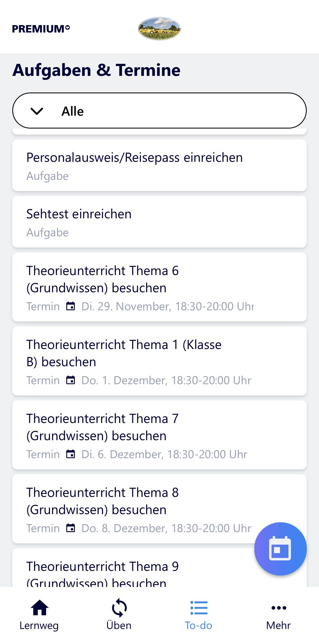Open Theorieunterricht Thema 1 (Klasse B) appointment
Image resolution: width=319 pixels, height=644 pixels.
click(159, 360)
